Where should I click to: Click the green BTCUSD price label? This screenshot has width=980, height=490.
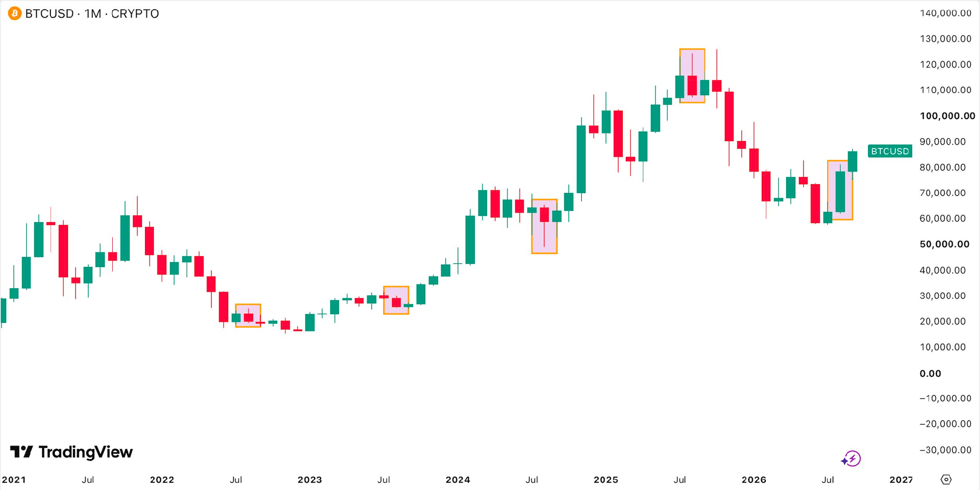point(890,151)
